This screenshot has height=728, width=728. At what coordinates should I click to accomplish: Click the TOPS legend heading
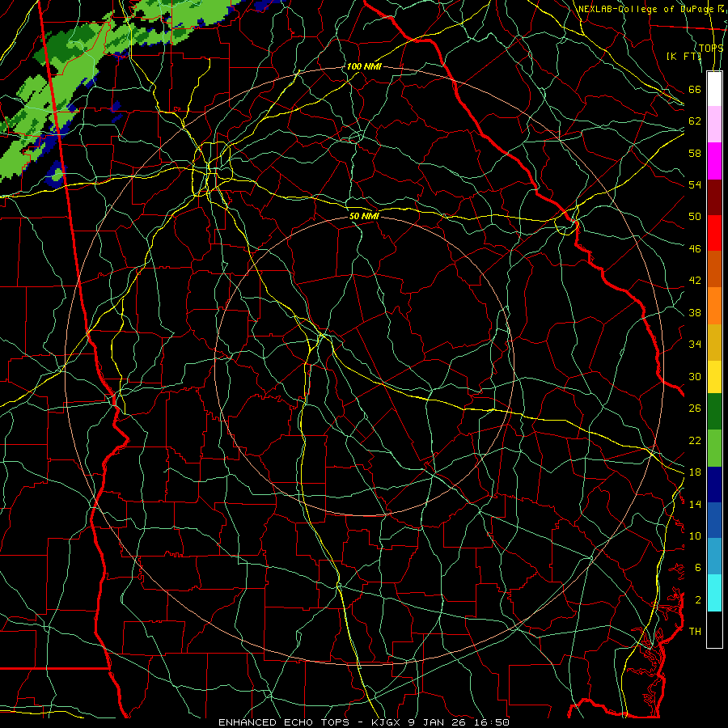711,48
